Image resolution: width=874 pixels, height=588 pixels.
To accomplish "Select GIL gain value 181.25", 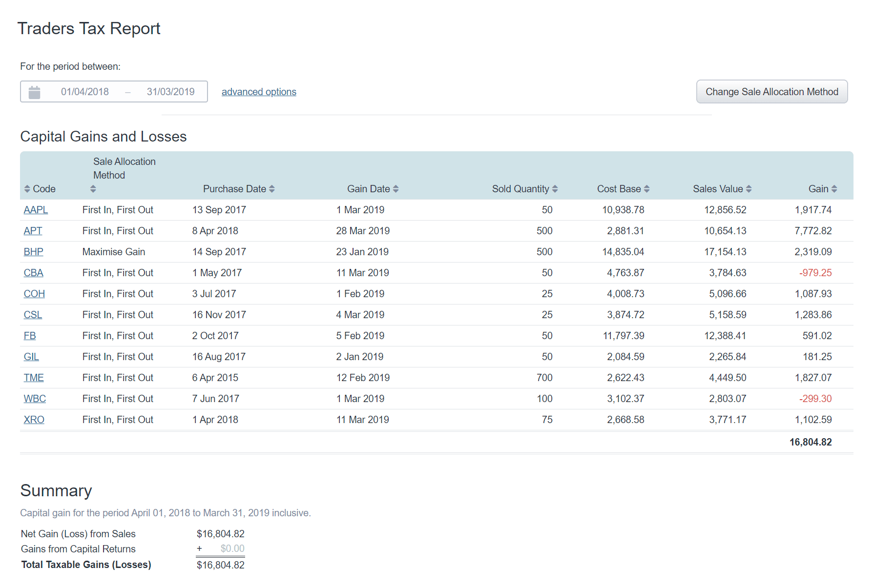I will [817, 357].
